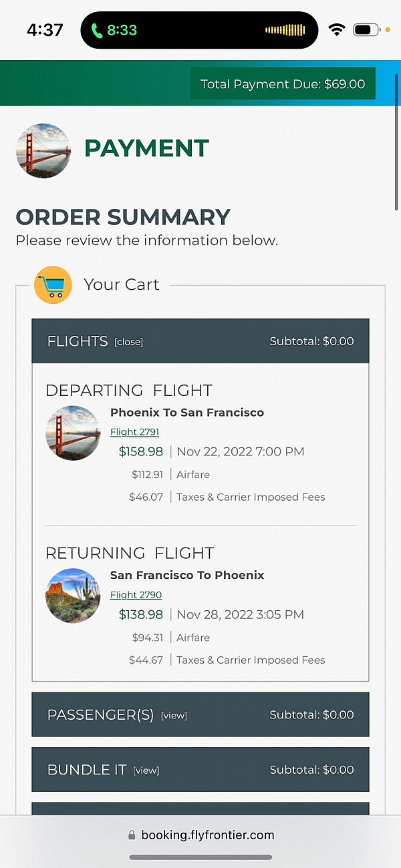This screenshot has width=401, height=868.
Task: Tap the departing flight Golden Gate thumbnail
Action: click(73, 433)
